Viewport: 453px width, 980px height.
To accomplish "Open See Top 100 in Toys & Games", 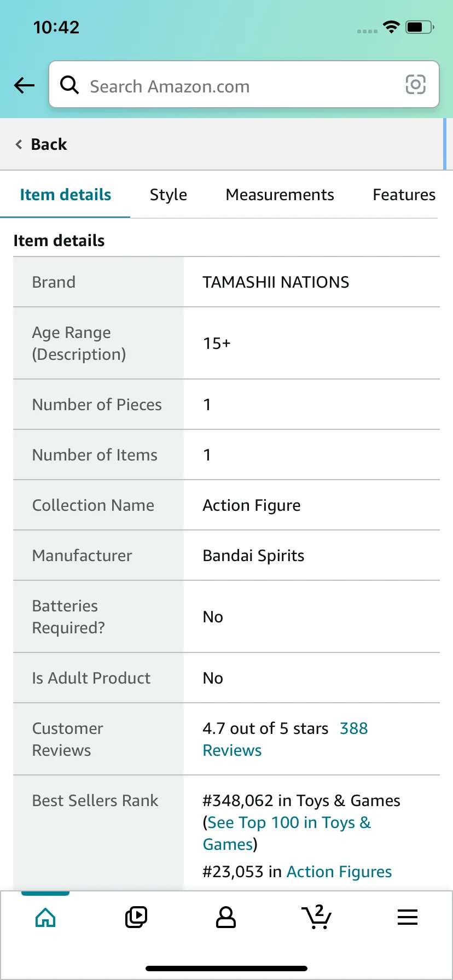I will [289, 822].
